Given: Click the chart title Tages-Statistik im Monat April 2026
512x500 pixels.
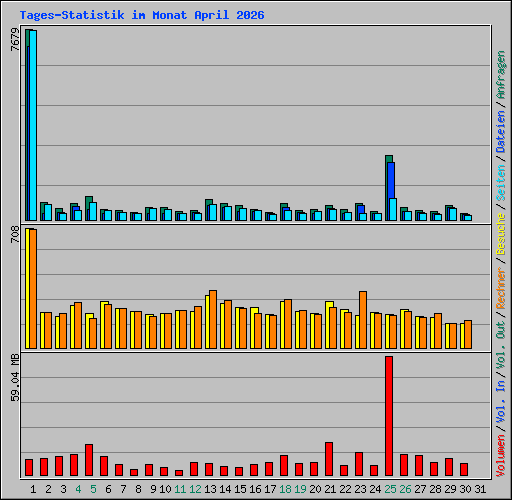Looking at the screenshot, I should click(x=142, y=15).
